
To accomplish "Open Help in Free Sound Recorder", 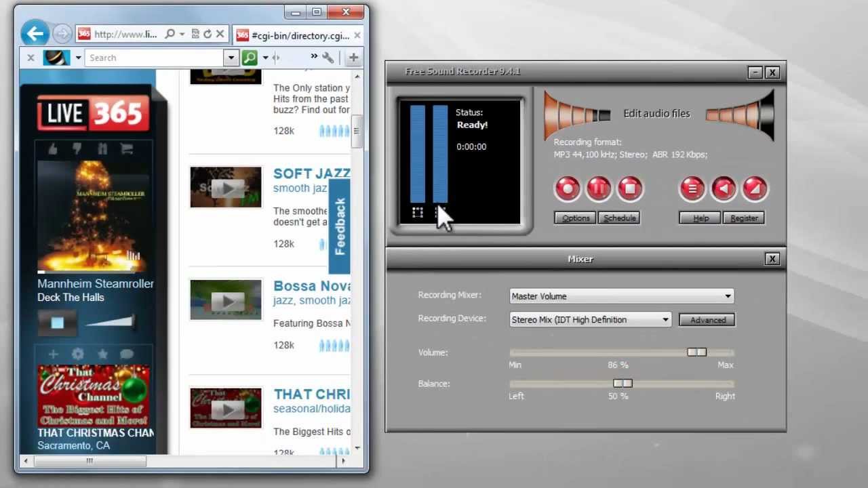I will pos(701,218).
